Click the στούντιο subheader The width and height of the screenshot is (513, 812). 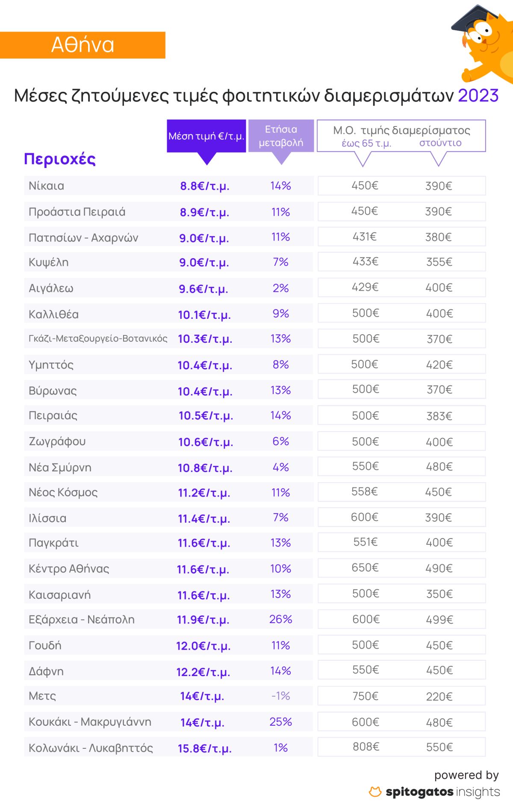click(x=440, y=143)
